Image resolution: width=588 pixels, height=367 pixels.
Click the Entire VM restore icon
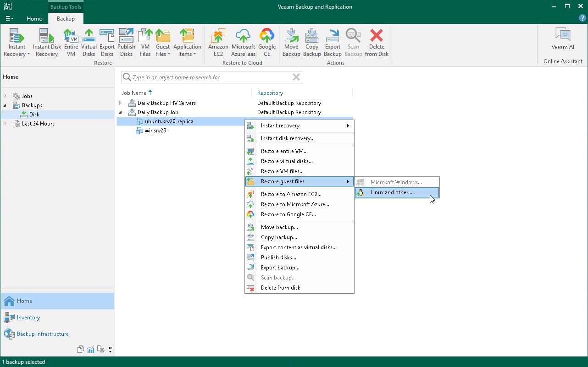coord(71,43)
